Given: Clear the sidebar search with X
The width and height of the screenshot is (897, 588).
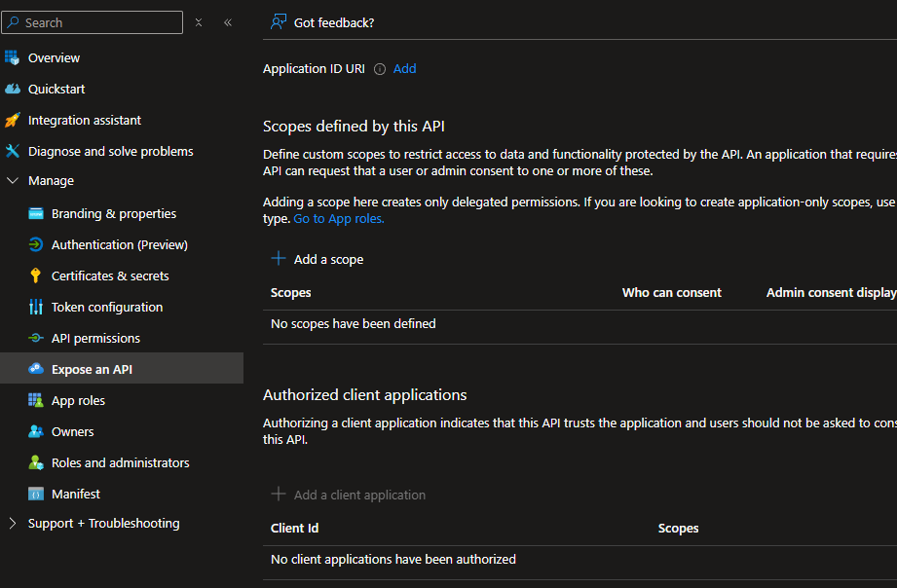Looking at the screenshot, I should 199,22.
